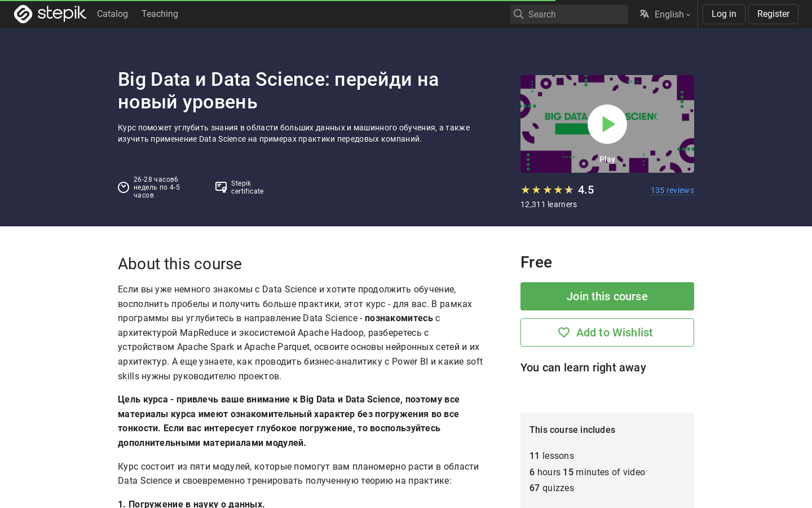Image resolution: width=812 pixels, height=508 pixels.
Task: Click the 'This course includes' heading
Action: click(x=572, y=430)
